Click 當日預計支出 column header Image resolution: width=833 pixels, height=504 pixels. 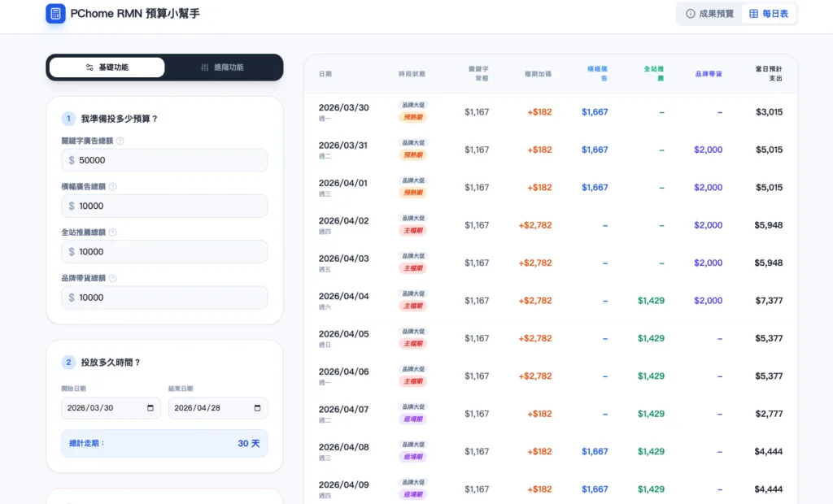pos(768,73)
